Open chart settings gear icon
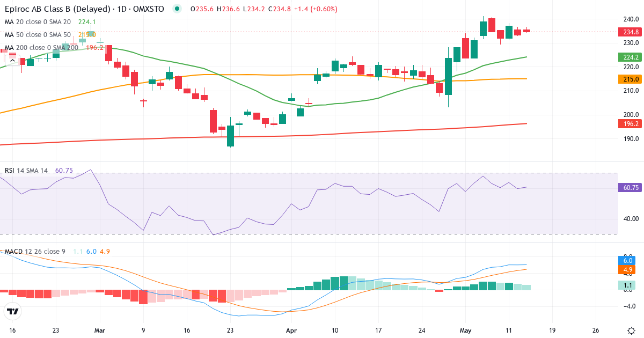This screenshot has height=338, width=644. pos(631,330)
